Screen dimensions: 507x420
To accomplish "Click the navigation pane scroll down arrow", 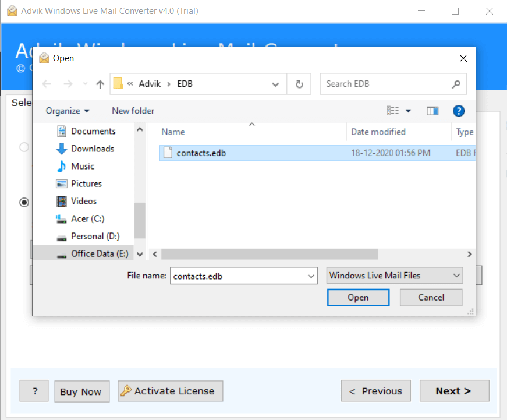I will point(140,255).
